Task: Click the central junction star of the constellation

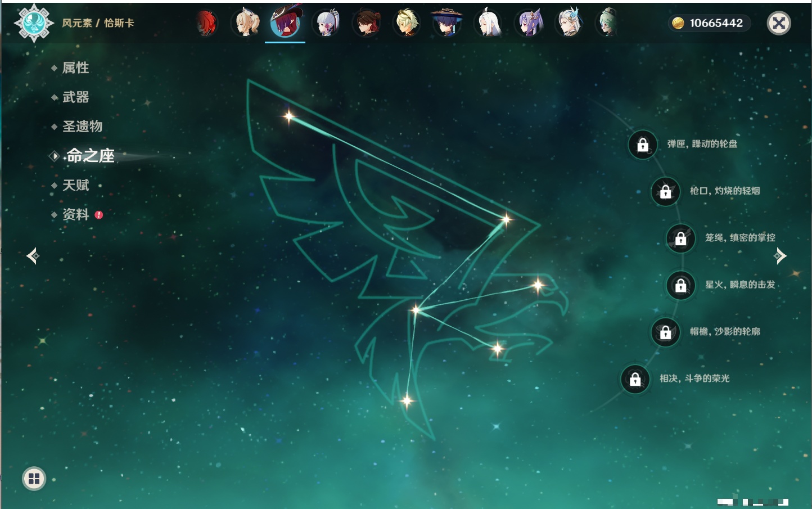Action: tap(416, 309)
